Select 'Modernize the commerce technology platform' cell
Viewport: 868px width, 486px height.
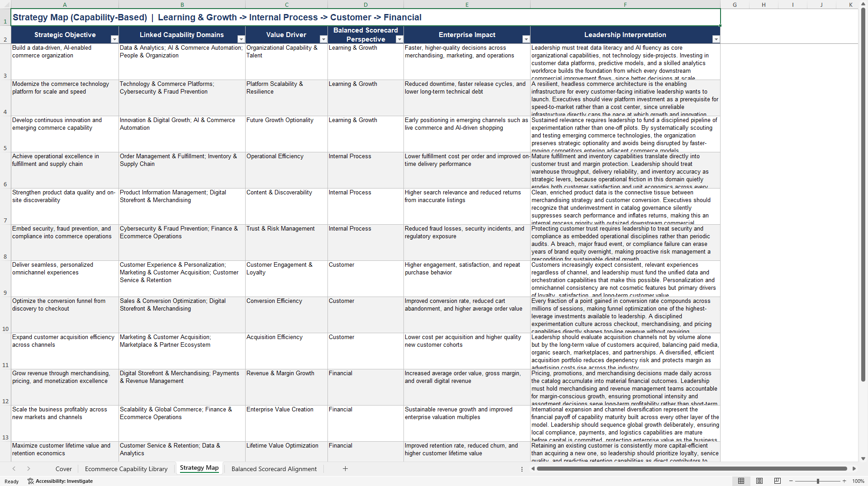click(x=65, y=98)
